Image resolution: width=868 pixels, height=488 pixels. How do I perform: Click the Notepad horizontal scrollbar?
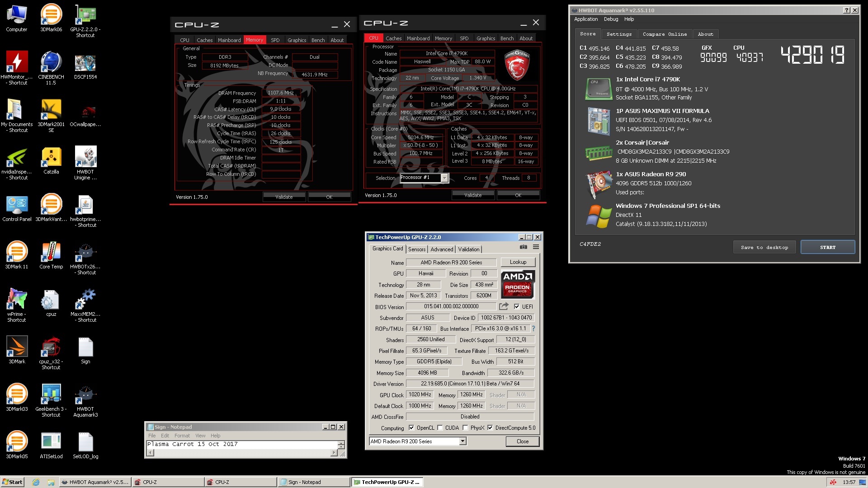pos(242,453)
